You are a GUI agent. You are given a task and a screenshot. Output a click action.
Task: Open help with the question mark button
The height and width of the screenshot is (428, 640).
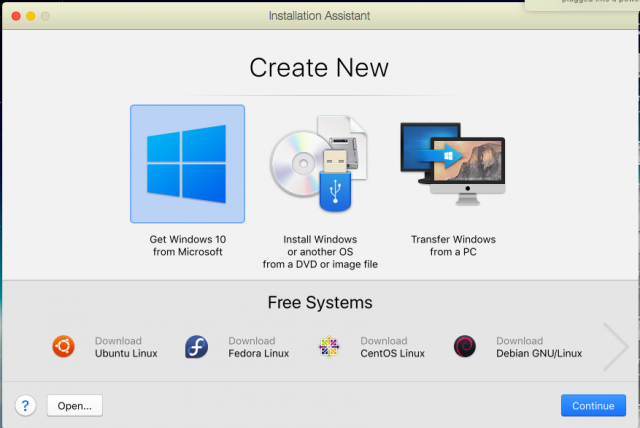(25, 406)
